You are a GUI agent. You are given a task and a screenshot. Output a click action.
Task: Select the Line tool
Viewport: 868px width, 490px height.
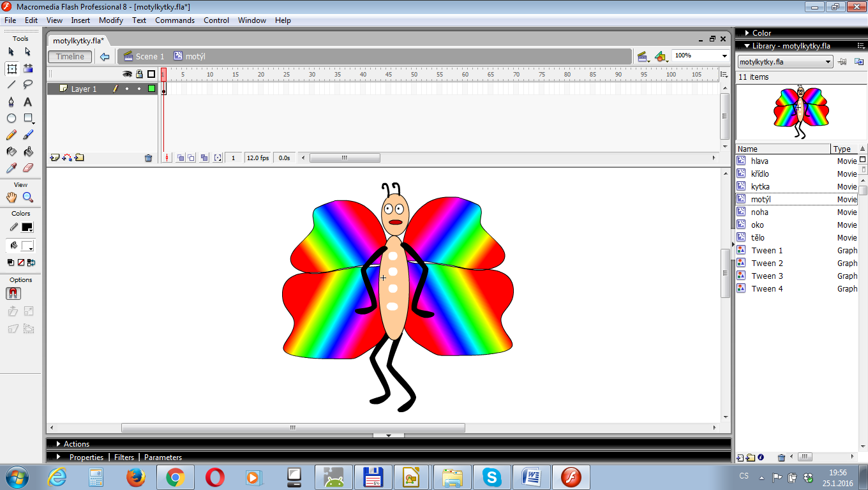[x=11, y=85]
